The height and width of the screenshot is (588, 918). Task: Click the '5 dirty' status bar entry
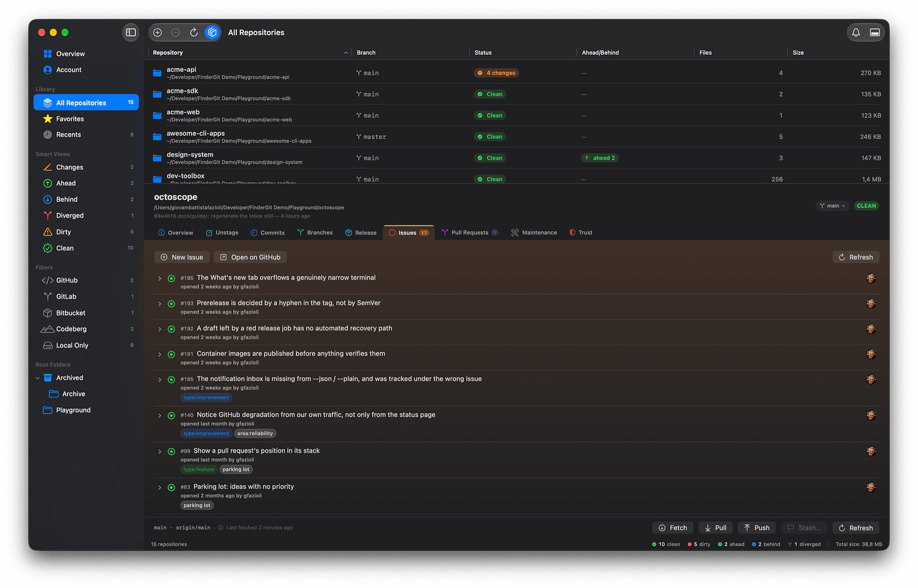click(x=699, y=545)
